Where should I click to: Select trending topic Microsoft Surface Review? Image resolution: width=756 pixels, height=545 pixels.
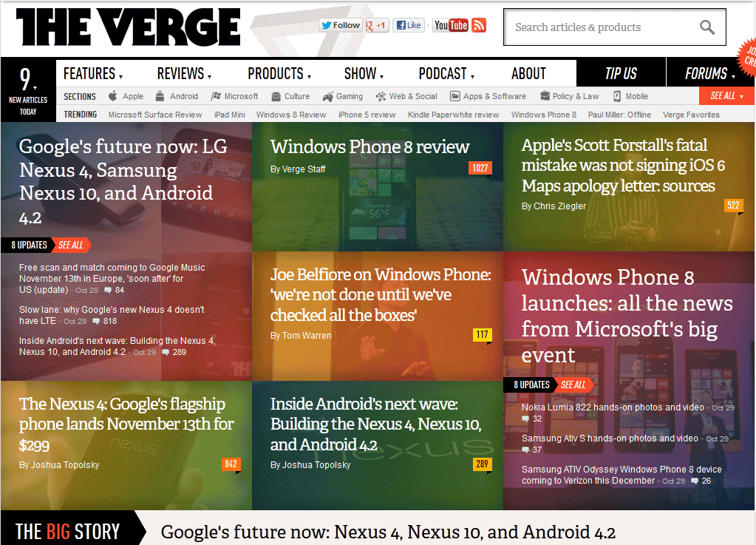point(155,115)
